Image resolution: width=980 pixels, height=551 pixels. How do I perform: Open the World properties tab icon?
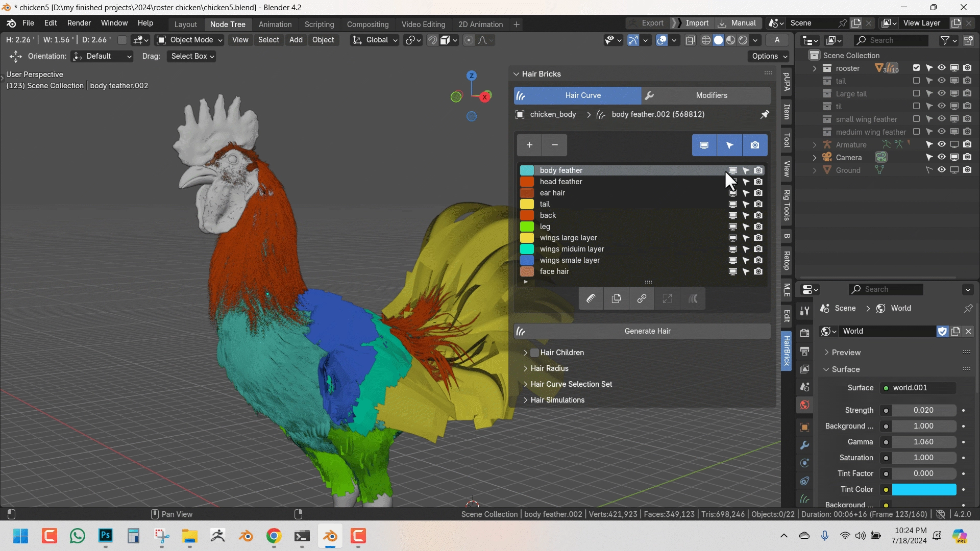coord(805,405)
